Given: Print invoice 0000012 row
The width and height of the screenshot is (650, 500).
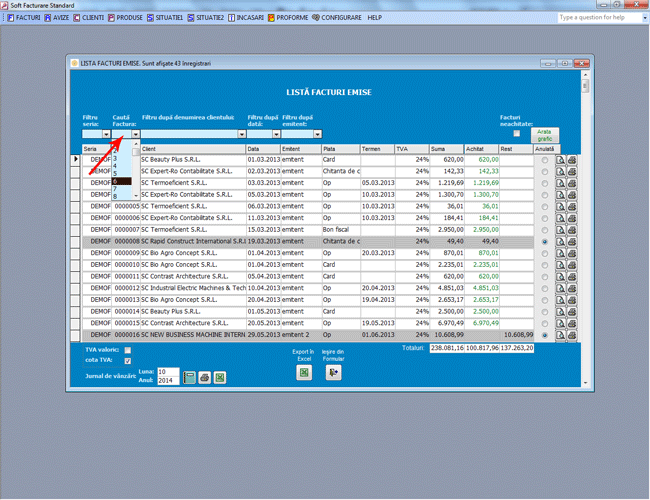Looking at the screenshot, I should [572, 288].
